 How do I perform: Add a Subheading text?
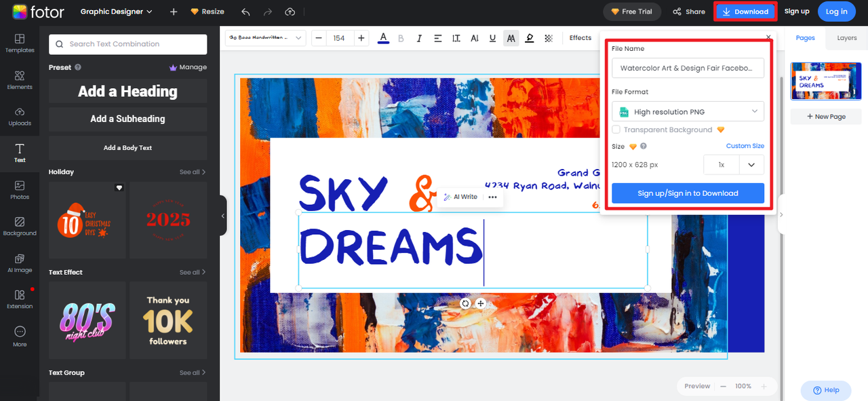coord(127,119)
